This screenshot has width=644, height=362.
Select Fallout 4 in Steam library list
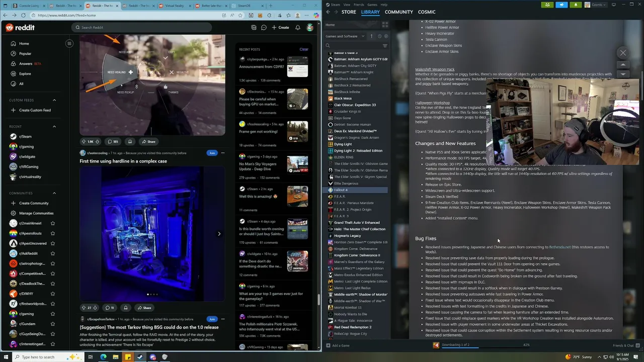(x=355, y=190)
